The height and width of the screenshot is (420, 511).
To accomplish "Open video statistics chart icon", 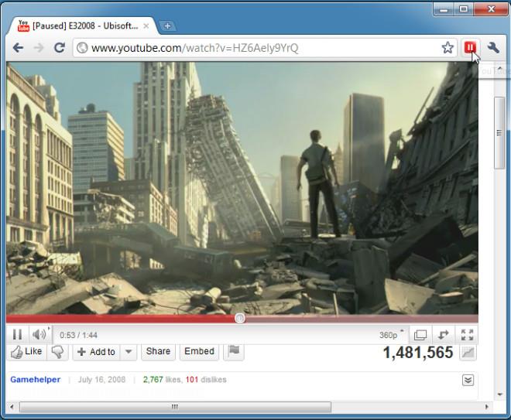I will (468, 353).
